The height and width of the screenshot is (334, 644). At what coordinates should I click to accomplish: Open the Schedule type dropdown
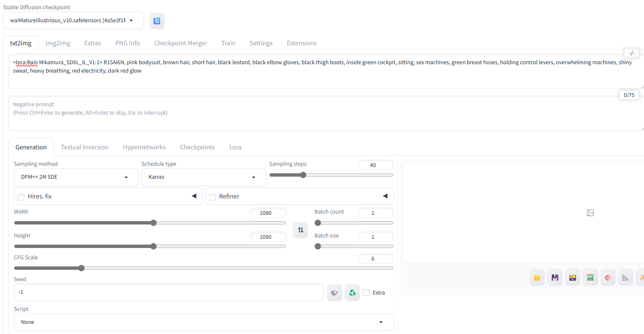[204, 177]
